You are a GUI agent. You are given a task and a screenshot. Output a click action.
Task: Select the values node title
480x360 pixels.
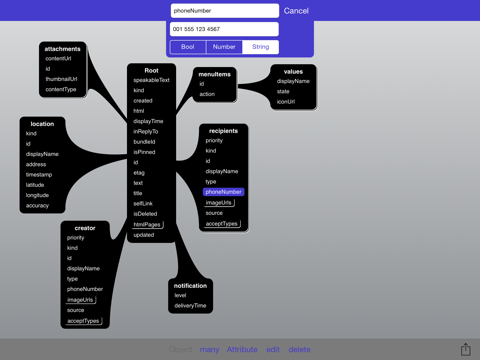293,72
